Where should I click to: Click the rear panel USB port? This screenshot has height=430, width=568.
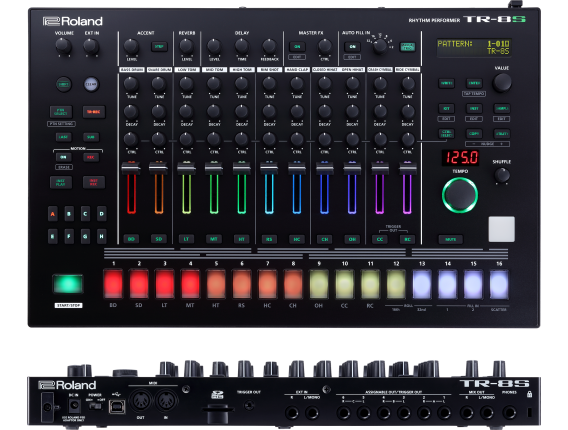117,407
